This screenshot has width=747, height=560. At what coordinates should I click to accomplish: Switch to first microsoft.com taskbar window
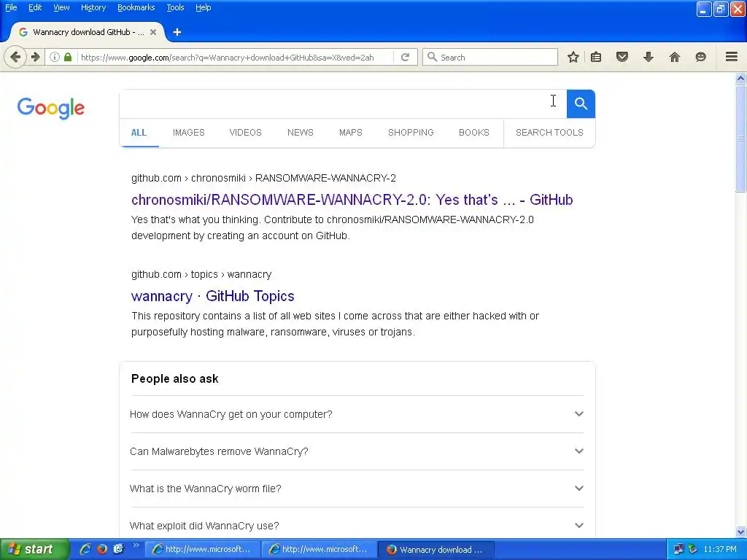tap(202, 550)
